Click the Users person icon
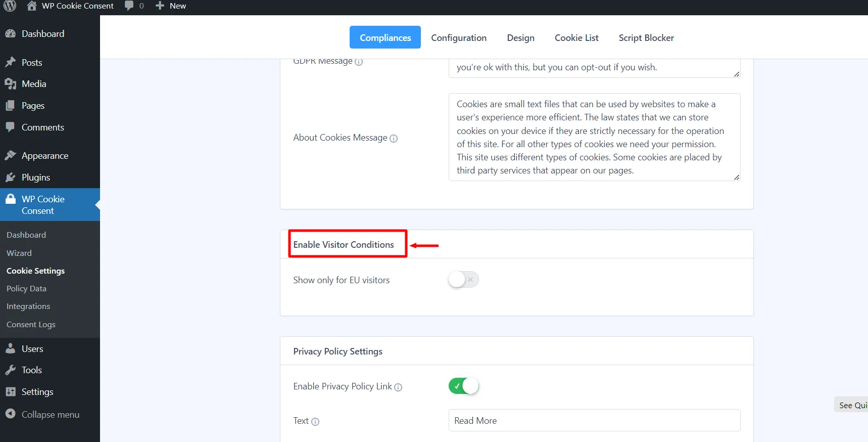The height and width of the screenshot is (442, 868). (x=11, y=348)
